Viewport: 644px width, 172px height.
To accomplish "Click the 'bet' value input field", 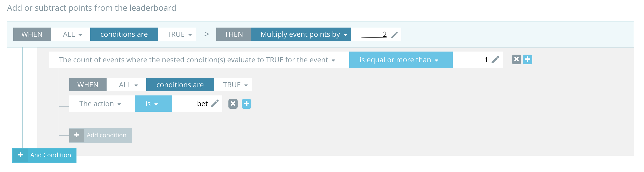I will [195, 104].
